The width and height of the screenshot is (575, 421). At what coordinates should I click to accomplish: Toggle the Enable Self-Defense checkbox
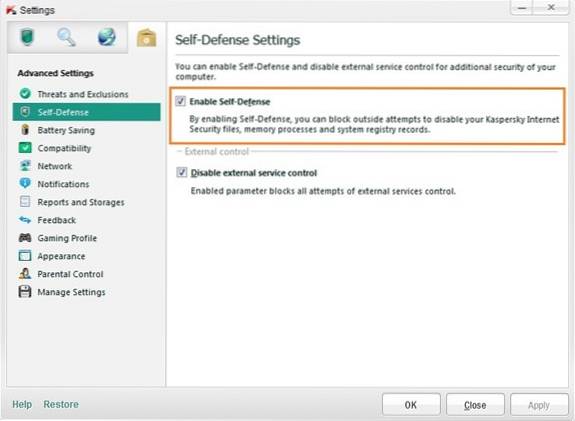(180, 101)
